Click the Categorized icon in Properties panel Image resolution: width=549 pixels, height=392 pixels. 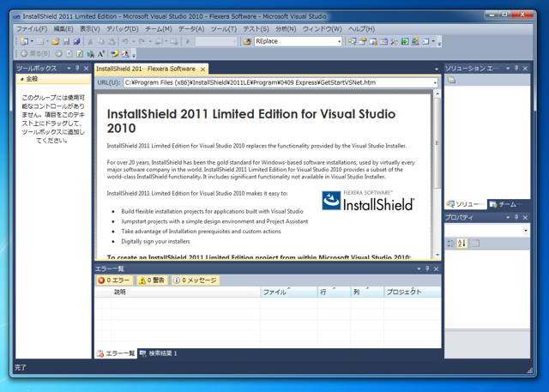click(450, 244)
